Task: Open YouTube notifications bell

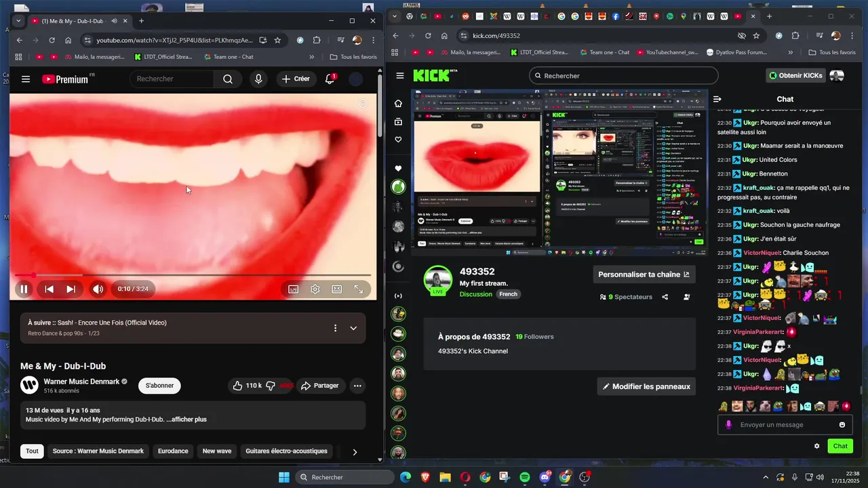Action: 330,79
